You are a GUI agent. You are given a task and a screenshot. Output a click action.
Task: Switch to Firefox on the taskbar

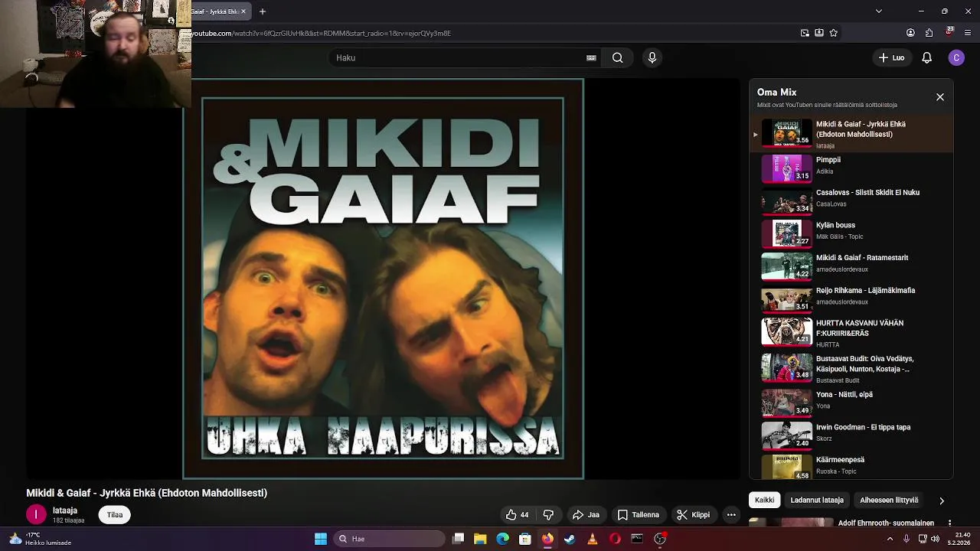[547, 539]
